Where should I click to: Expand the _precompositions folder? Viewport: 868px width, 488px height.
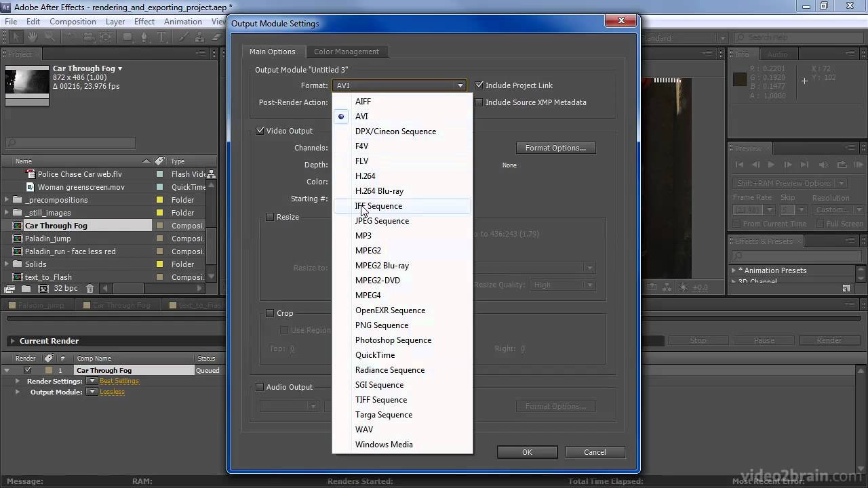pyautogui.click(x=7, y=200)
